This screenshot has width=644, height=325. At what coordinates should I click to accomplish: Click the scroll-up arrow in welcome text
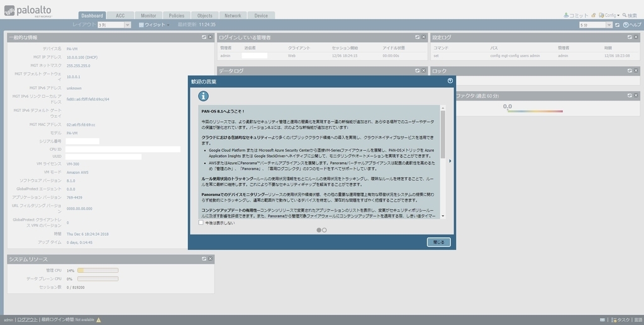[443, 108]
